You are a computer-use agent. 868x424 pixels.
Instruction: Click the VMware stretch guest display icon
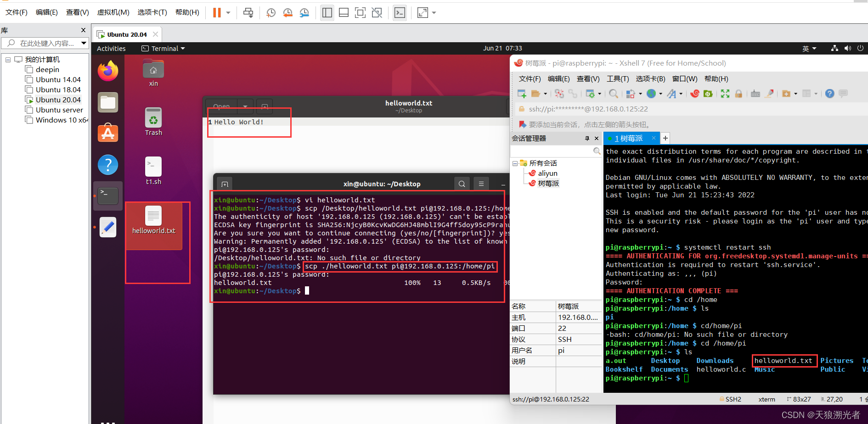click(422, 12)
